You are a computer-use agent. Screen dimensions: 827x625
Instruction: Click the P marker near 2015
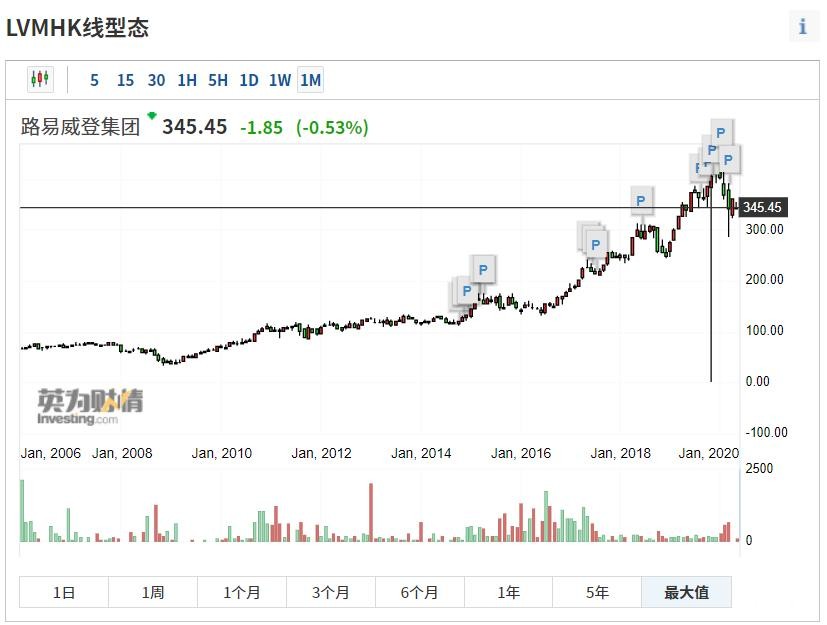pyautogui.click(x=483, y=268)
